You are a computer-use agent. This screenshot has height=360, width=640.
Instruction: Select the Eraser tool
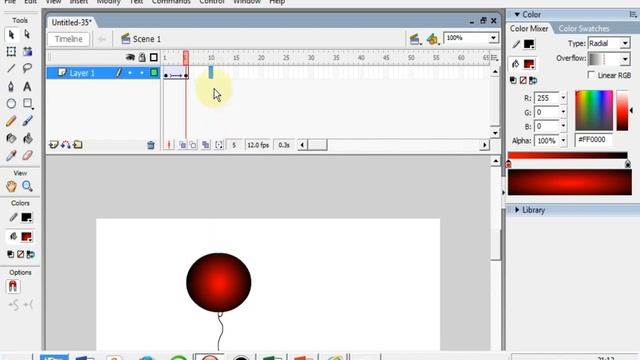click(x=27, y=156)
